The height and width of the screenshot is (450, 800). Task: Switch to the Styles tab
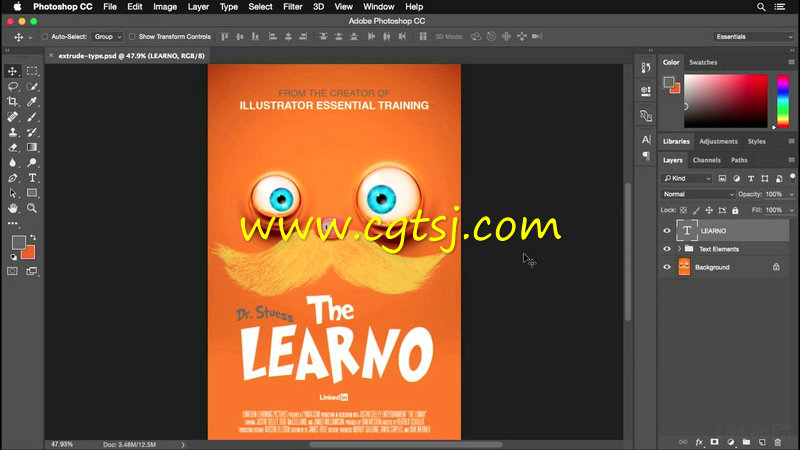click(x=757, y=141)
